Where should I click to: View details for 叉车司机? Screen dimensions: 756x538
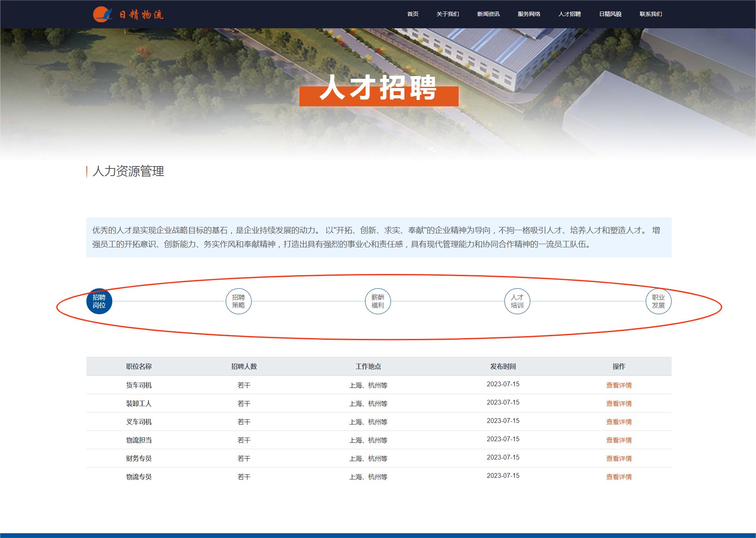point(619,422)
